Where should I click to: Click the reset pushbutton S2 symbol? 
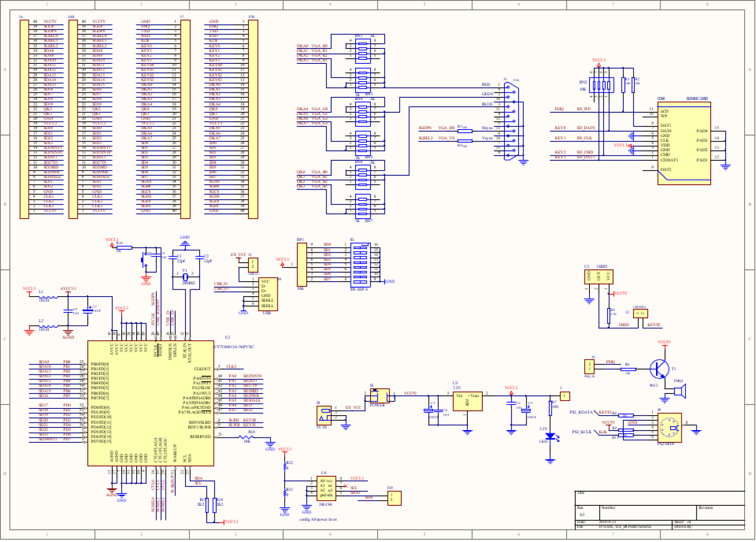tap(144, 260)
